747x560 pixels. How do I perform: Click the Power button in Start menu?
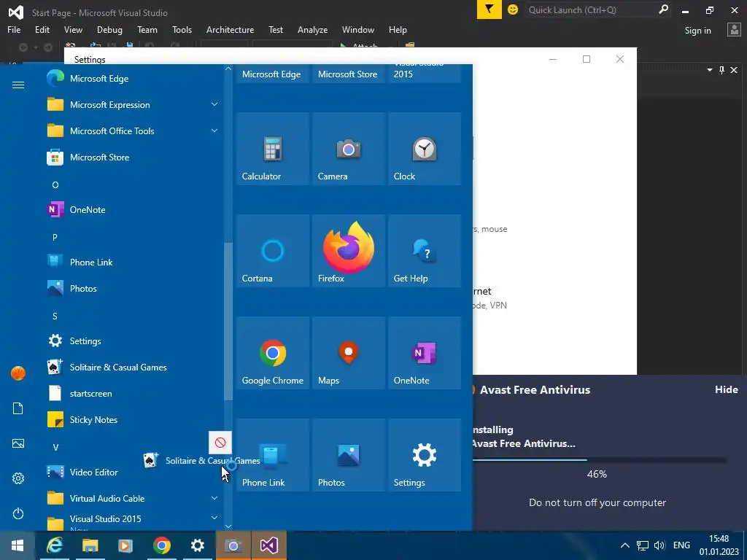18,513
